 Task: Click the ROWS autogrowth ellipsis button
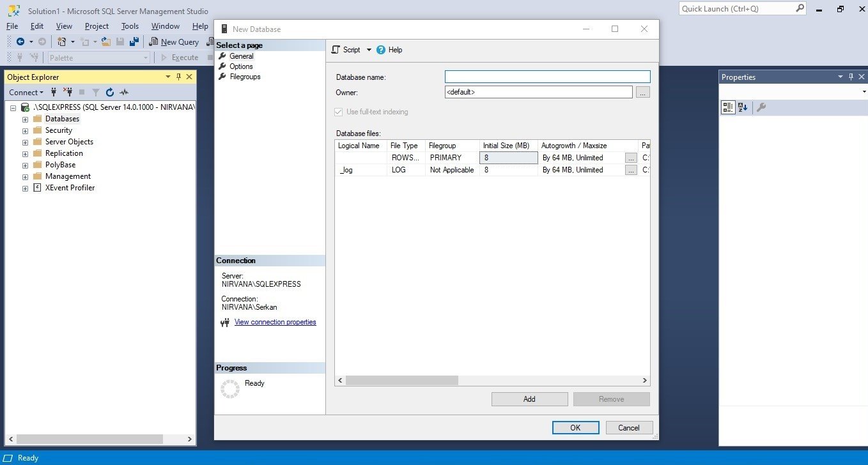[x=631, y=158]
